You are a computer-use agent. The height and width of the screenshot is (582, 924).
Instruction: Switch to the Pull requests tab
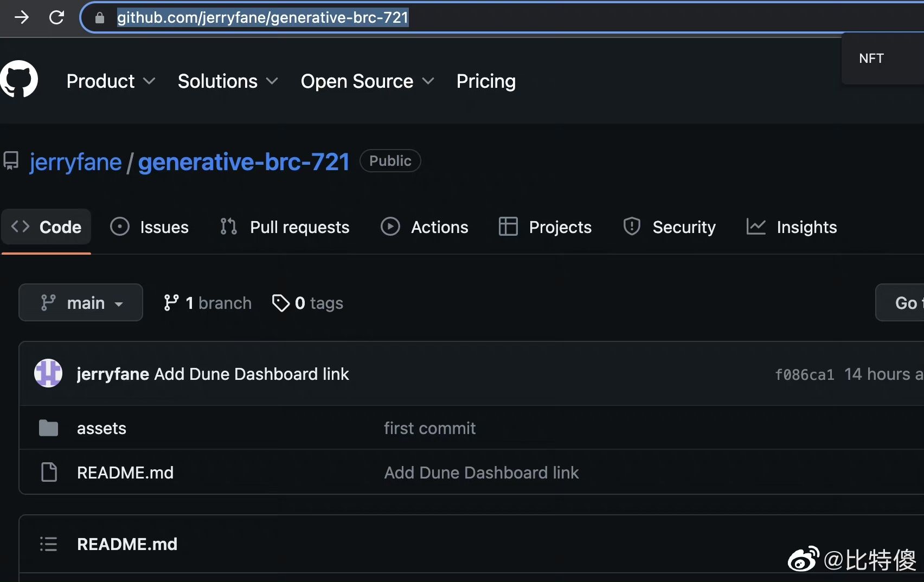pos(285,227)
